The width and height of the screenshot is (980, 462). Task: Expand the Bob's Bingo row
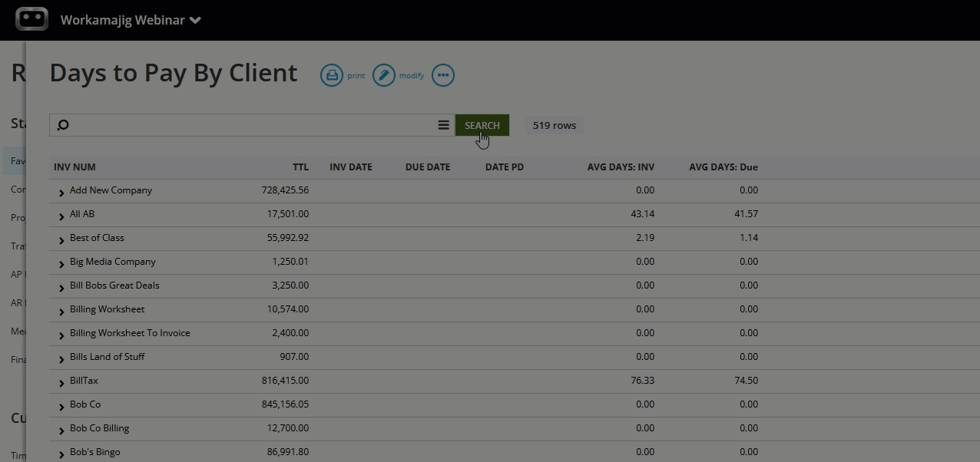pyautogui.click(x=61, y=454)
